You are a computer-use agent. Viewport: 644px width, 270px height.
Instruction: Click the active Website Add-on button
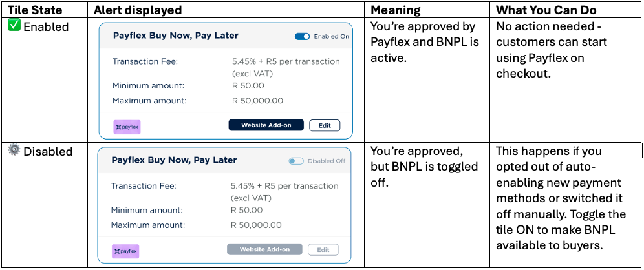coord(266,125)
